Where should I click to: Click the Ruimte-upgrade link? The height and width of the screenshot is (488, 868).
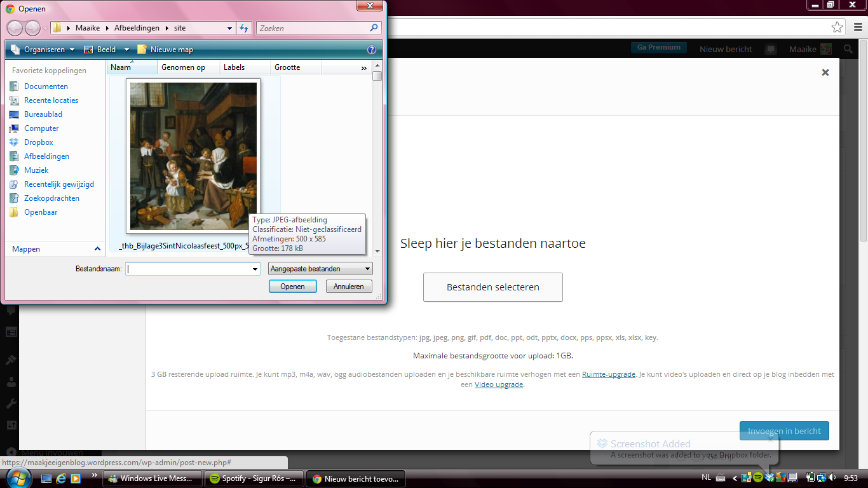(x=608, y=374)
